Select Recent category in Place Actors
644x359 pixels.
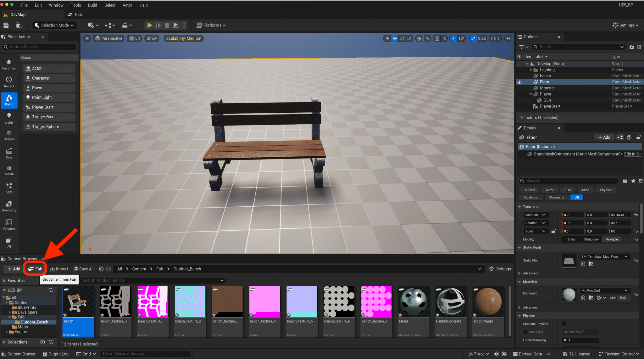pos(9,82)
